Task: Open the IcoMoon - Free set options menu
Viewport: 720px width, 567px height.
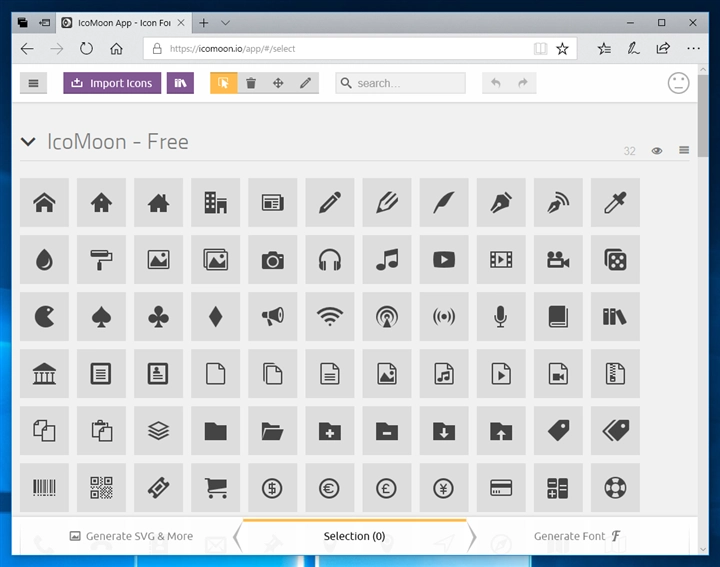Action: tap(684, 150)
